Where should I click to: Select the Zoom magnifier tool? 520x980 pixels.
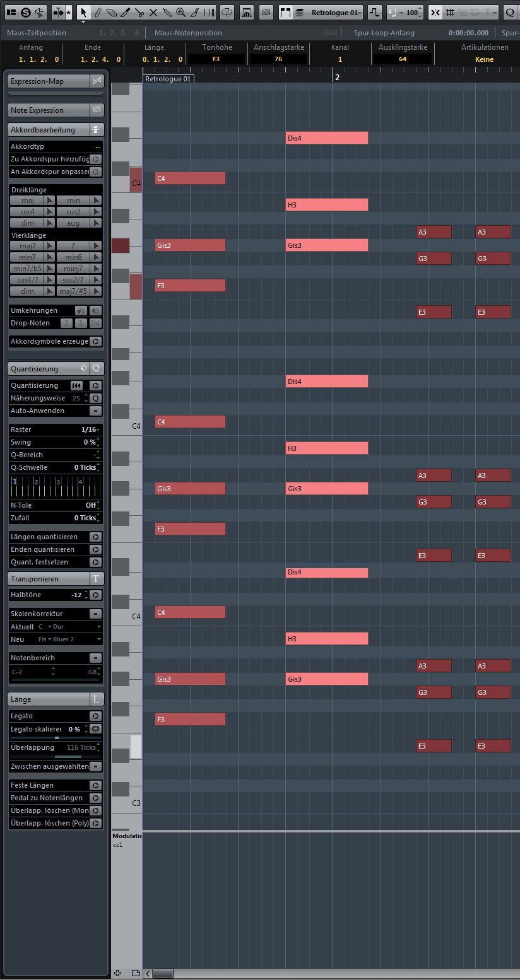pyautogui.click(x=180, y=12)
